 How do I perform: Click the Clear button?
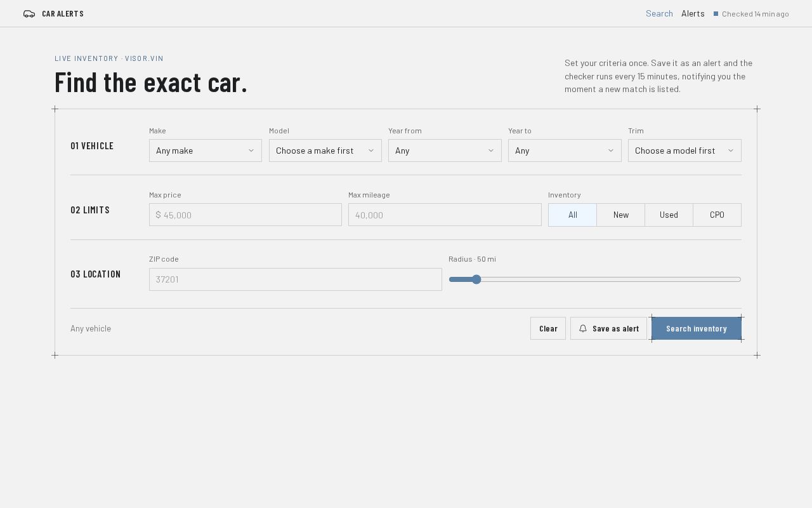(x=548, y=328)
